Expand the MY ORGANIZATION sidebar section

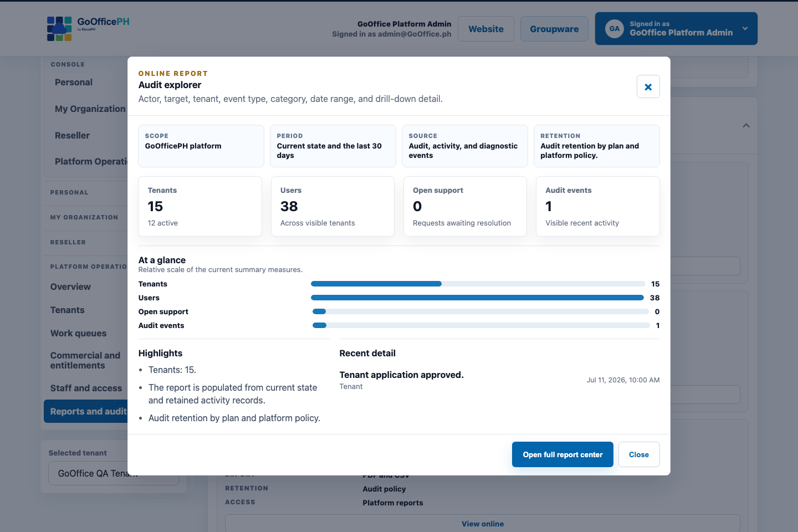pos(84,217)
